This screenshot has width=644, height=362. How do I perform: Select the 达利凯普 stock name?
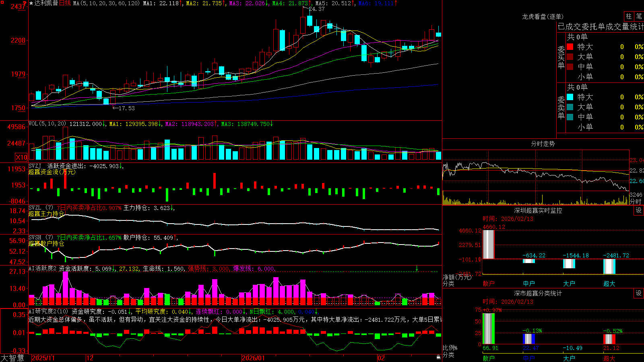coord(46,3)
